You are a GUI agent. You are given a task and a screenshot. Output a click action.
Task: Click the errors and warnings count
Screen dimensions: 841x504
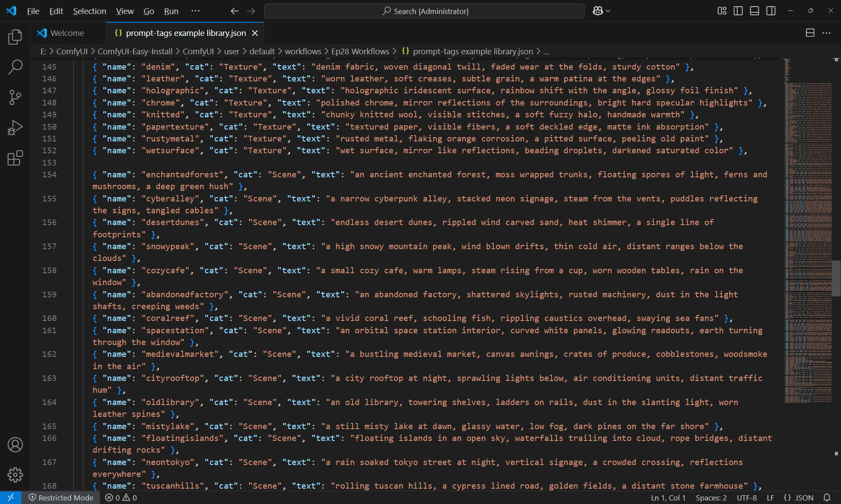pyautogui.click(x=121, y=497)
